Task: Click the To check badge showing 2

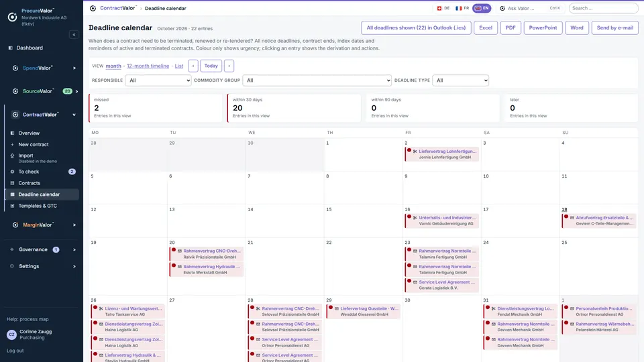Action: (72, 172)
